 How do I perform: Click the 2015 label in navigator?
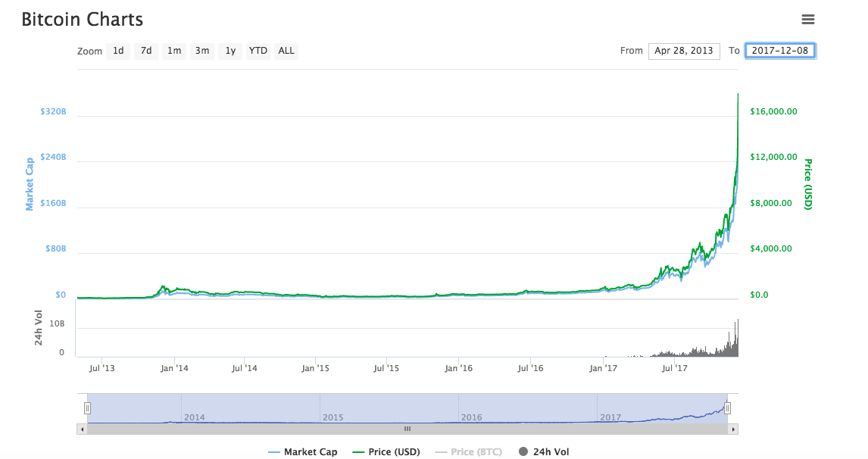point(333,417)
